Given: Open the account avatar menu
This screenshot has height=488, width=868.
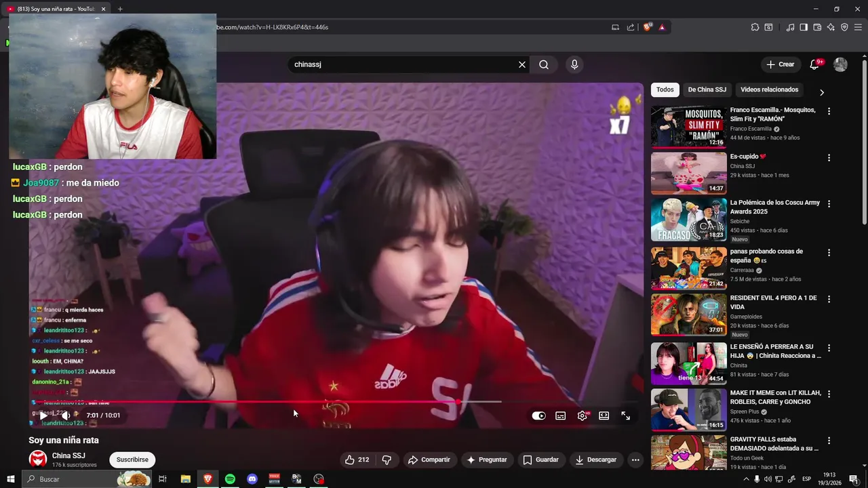Looking at the screenshot, I should [840, 64].
